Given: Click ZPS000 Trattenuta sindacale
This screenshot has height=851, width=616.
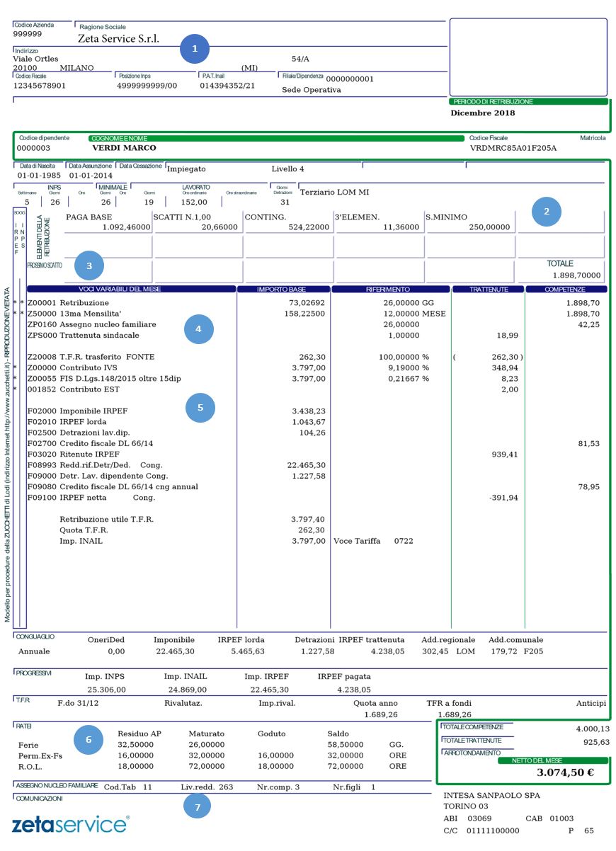Looking at the screenshot, I should click(x=83, y=335).
